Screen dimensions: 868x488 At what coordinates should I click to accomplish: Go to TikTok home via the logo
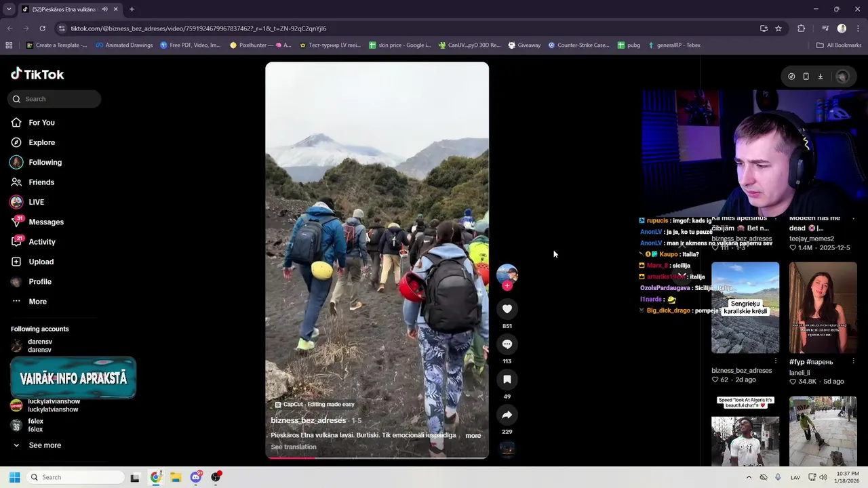37,74
